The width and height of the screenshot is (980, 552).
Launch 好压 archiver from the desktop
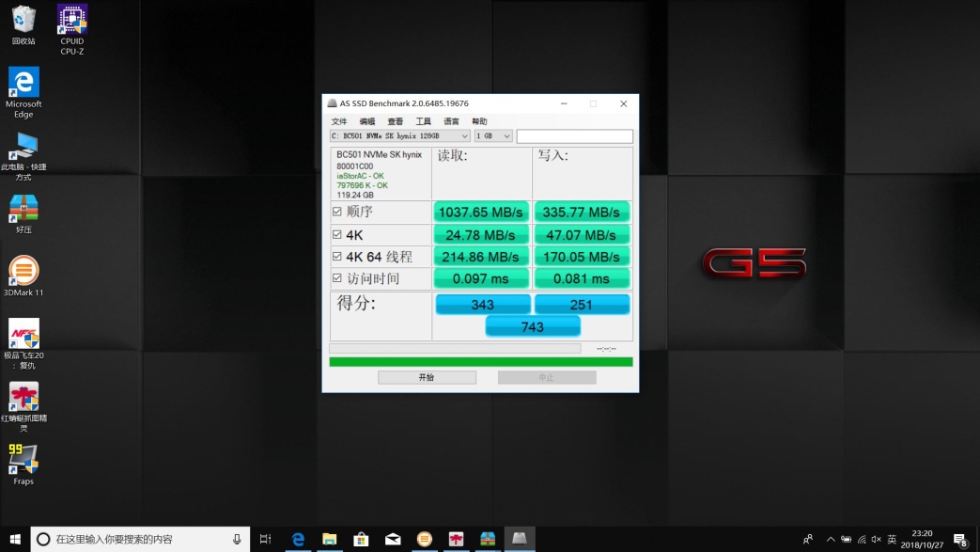[x=23, y=209]
